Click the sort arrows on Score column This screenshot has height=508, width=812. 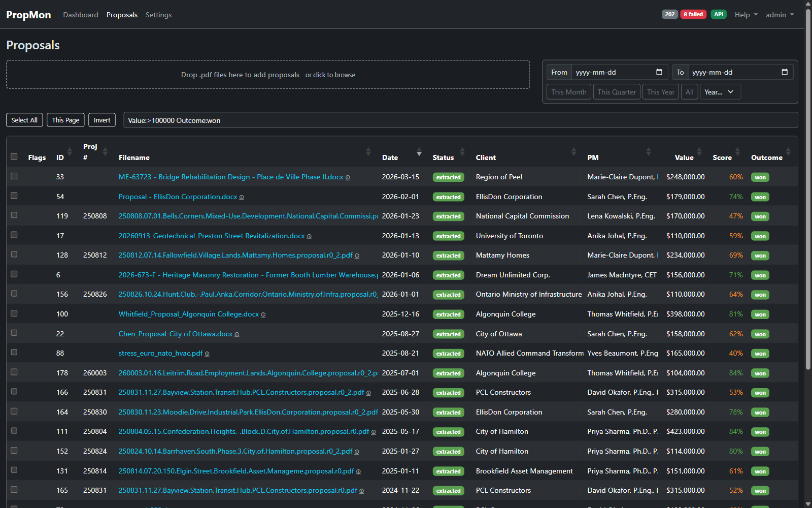pyautogui.click(x=737, y=152)
